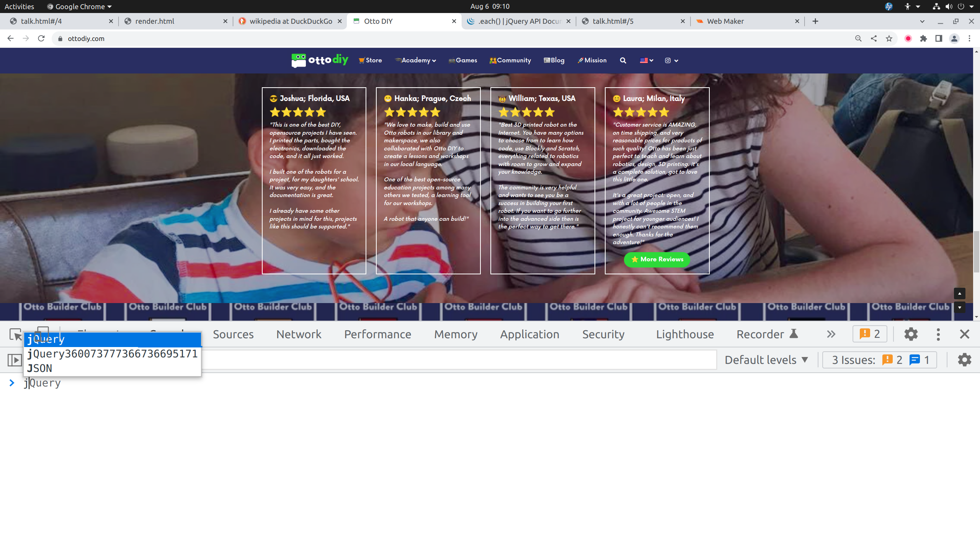Click scroll-to-top arrow on page
The width and height of the screenshot is (980, 551).
959,293
